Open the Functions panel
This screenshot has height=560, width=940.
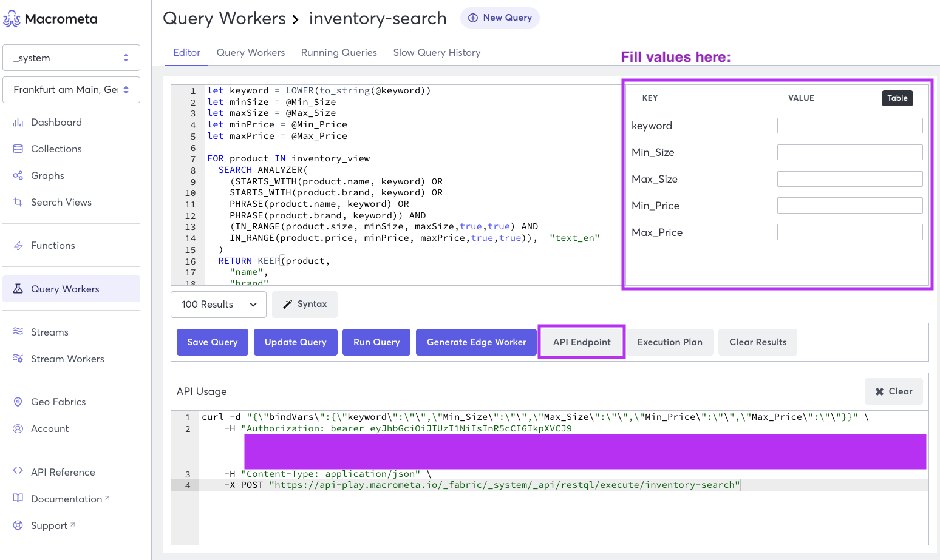coord(53,245)
